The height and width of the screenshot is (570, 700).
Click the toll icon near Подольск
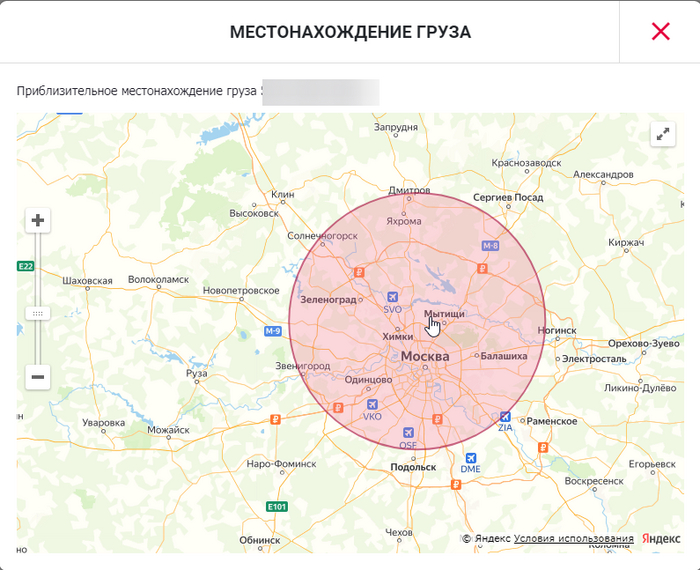(456, 484)
